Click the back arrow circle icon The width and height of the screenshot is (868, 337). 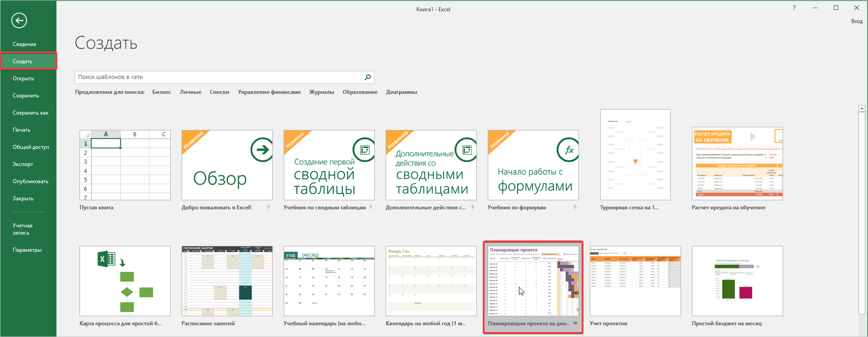pos(19,21)
